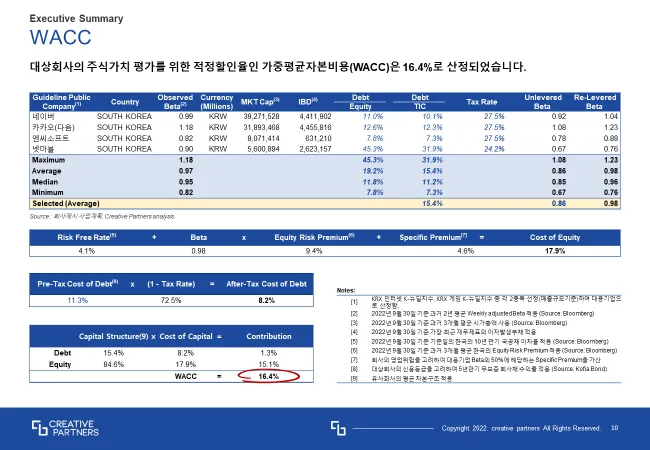Click the "Debt" row label in capital structure table
Screen dimensions: 650x450
click(62, 353)
